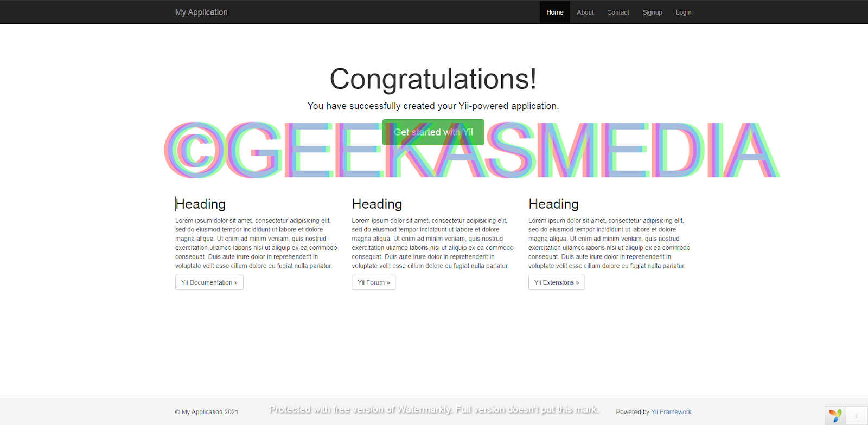868x425 pixels.
Task: Click the © My Application 2021 footer text
Action: 207,412
